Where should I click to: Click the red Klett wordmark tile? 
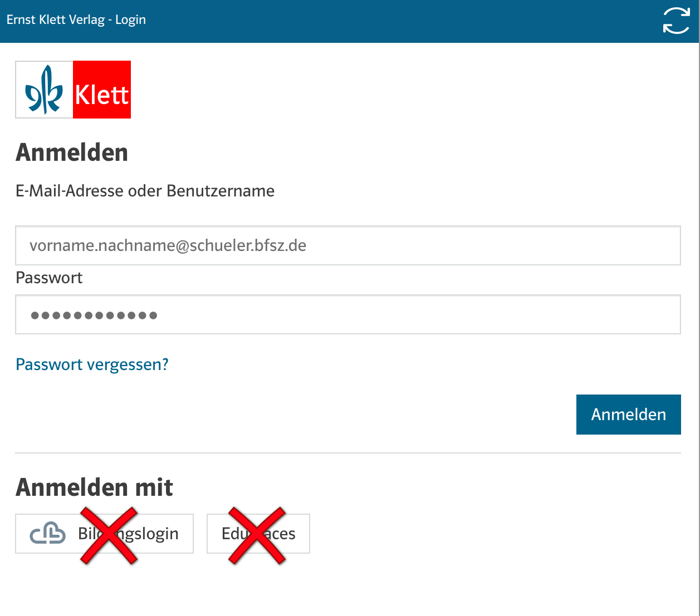tap(102, 90)
